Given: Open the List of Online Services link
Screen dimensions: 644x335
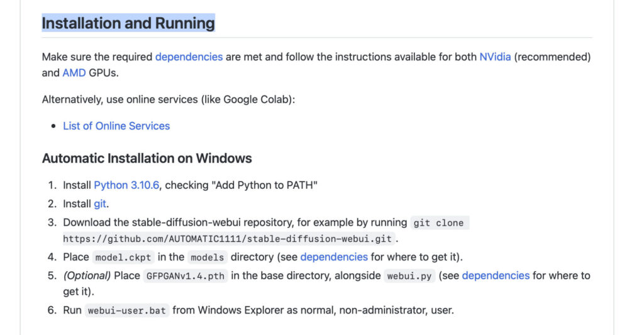Looking at the screenshot, I should coord(116,126).
